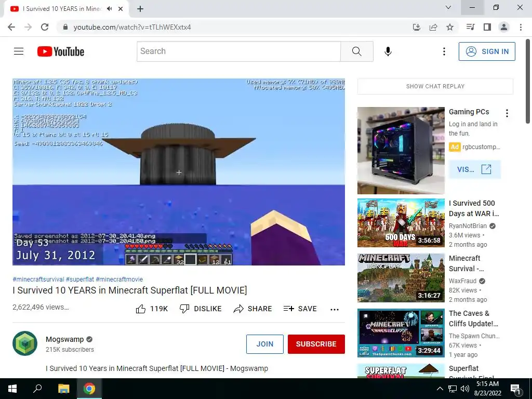Click the #minecraftsurvival hashtag
This screenshot has width=532, height=399.
click(x=38, y=279)
